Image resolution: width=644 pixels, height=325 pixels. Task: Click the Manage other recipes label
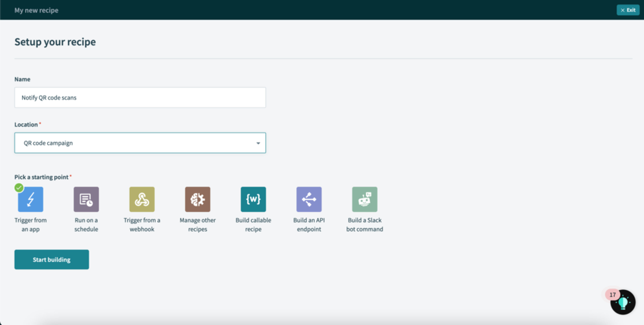198,225
